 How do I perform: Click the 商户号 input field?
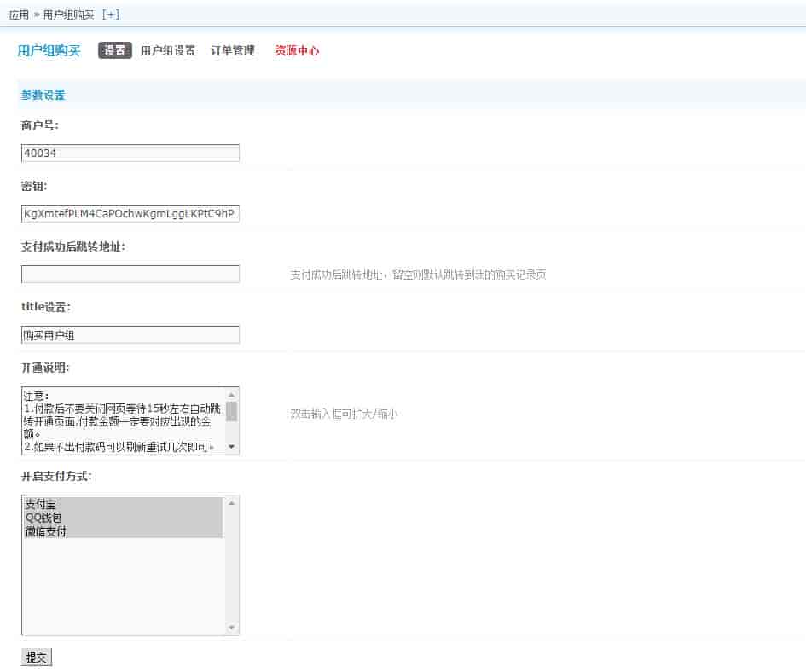[x=130, y=153]
